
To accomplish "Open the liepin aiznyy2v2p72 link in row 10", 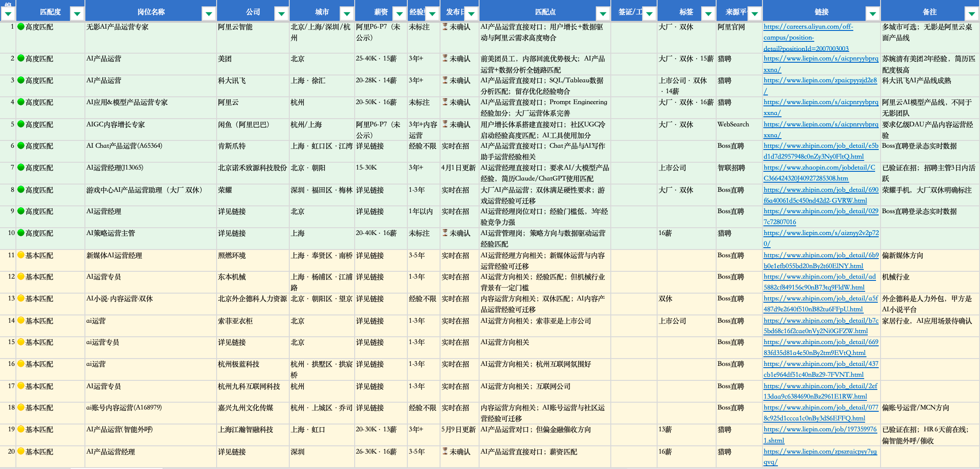I will tap(821, 239).
